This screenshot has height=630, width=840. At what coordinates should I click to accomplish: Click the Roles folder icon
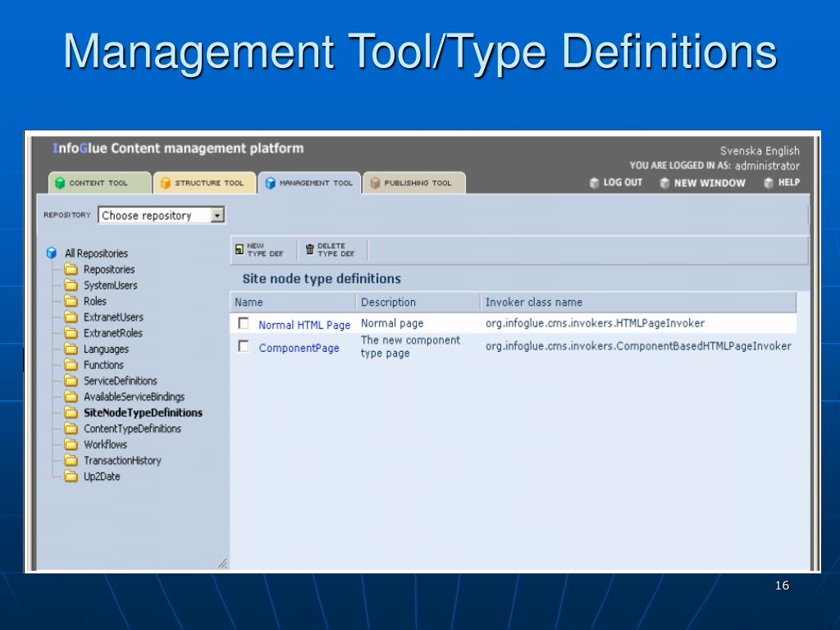tap(71, 301)
